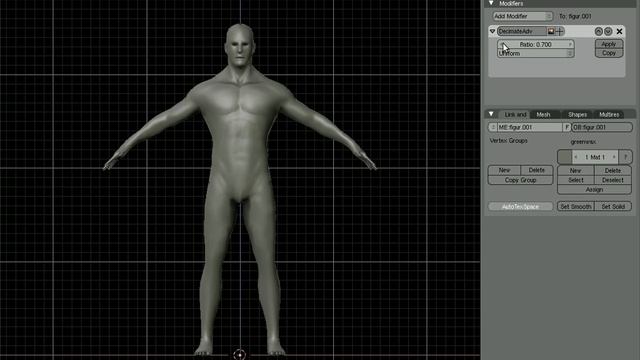Delete the material index
Image resolution: width=640 pixels, height=360 pixels.
[613, 171]
